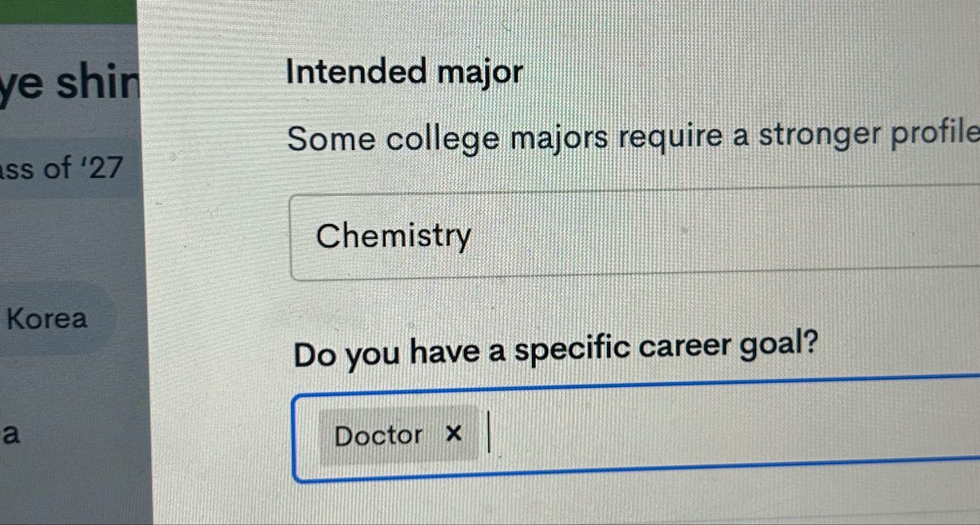Click the word Chemistry inside the major box
This screenshot has width=980, height=525.
(x=394, y=237)
